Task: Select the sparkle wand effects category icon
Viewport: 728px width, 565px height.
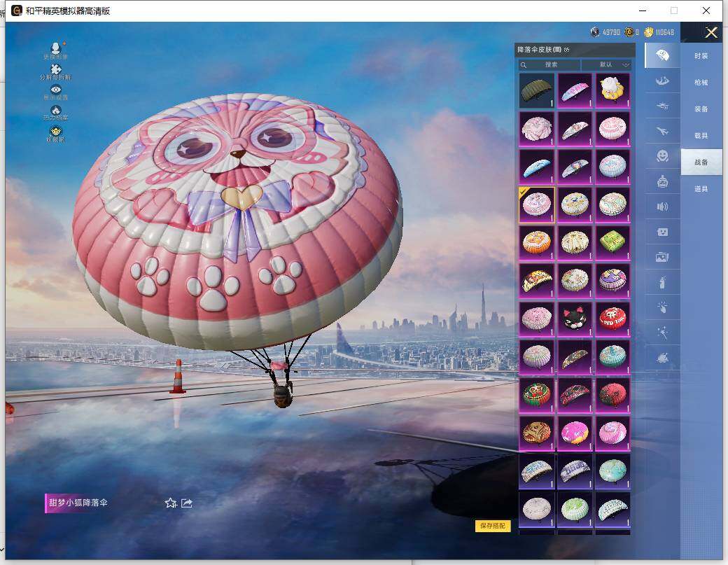Action: coord(662,332)
